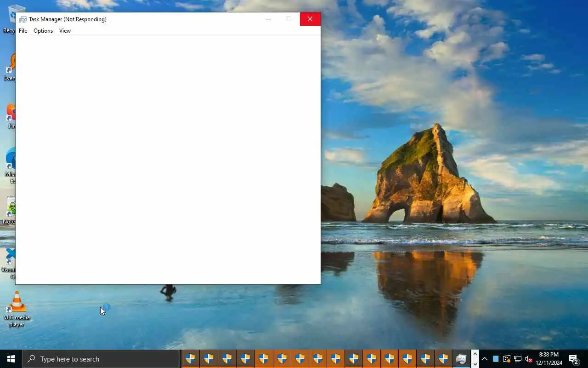Open the notification center with 2 notifications
The width and height of the screenshot is (588, 368).
[x=573, y=359]
